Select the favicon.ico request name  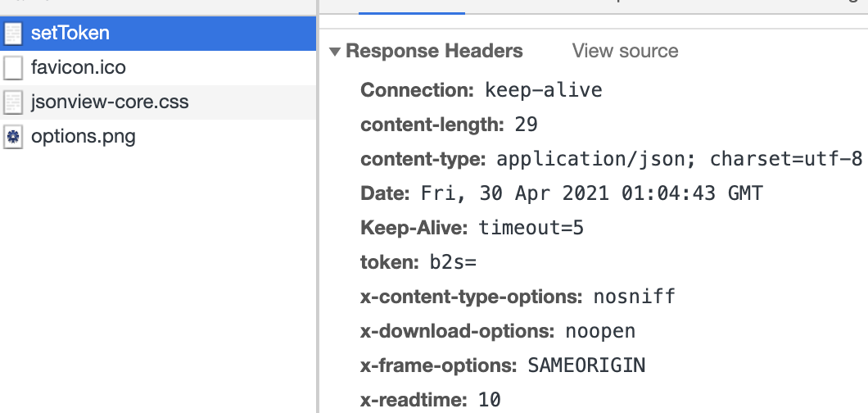pos(78,68)
